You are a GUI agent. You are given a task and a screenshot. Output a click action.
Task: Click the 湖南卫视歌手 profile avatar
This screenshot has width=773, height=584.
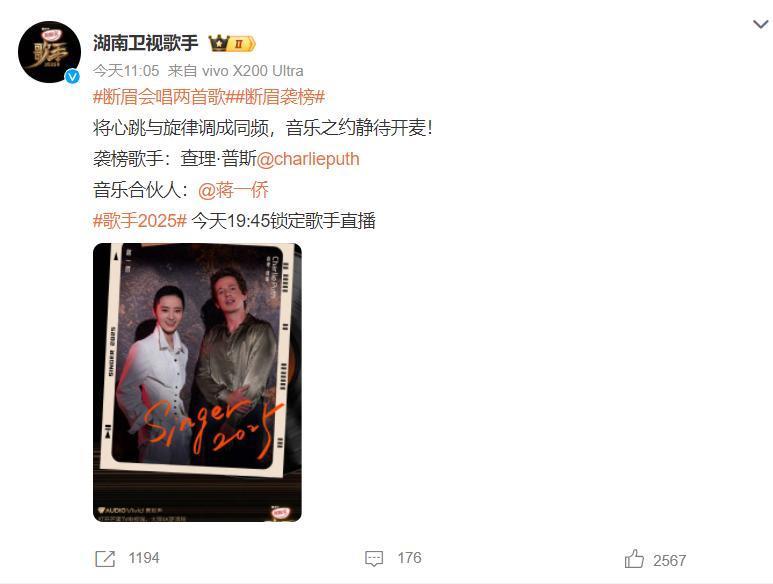coord(49,52)
